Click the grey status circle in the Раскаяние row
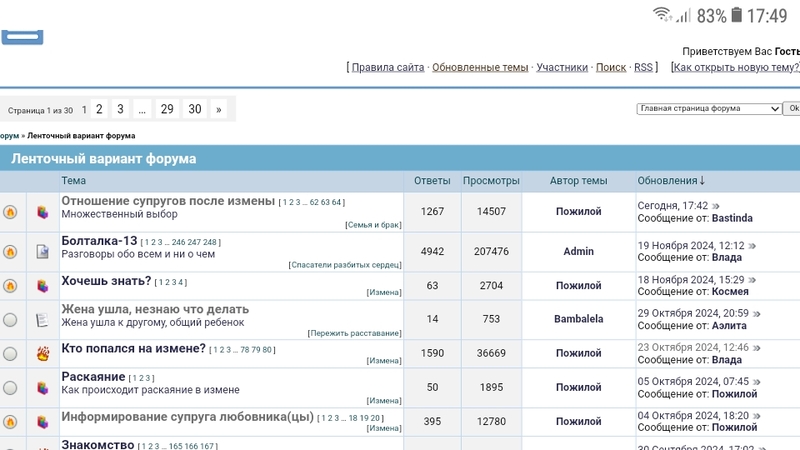 tap(11, 387)
